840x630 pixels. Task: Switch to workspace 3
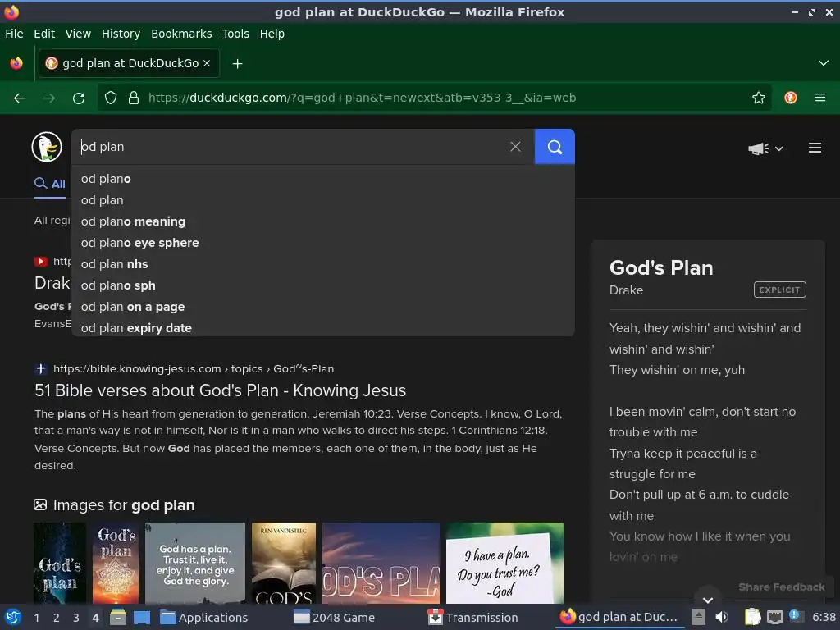click(x=76, y=618)
